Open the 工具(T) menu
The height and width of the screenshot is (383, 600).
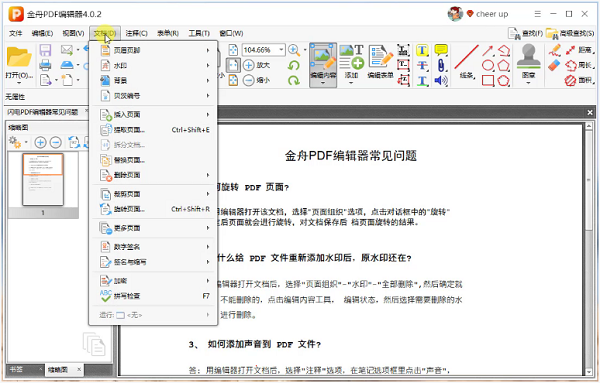(x=199, y=33)
